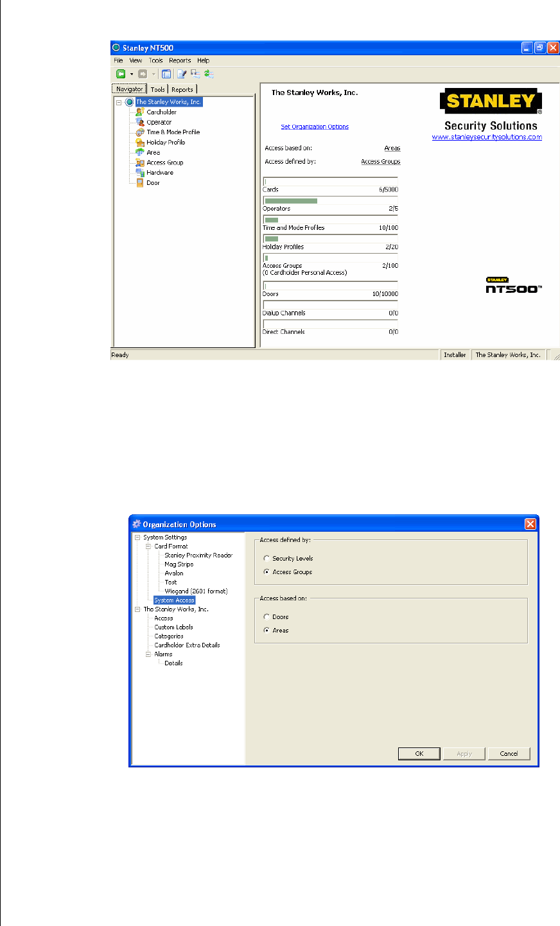The image size is (560, 926).
Task: Open the Back button dropdown arrow
Action: [x=132, y=74]
